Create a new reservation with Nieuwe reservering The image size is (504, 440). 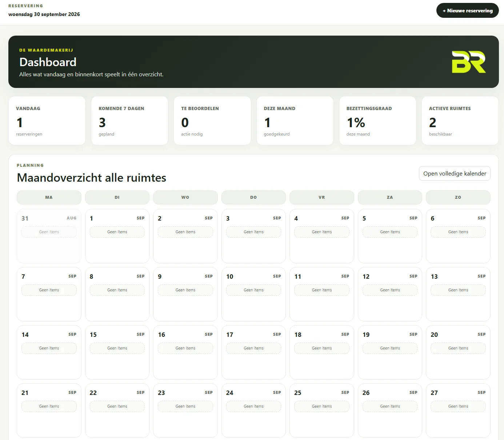[467, 11]
